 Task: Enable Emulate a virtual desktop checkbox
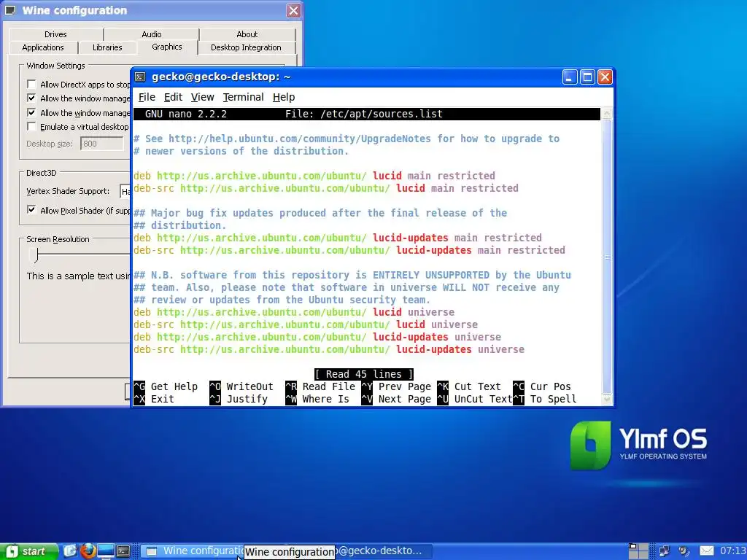click(31, 126)
